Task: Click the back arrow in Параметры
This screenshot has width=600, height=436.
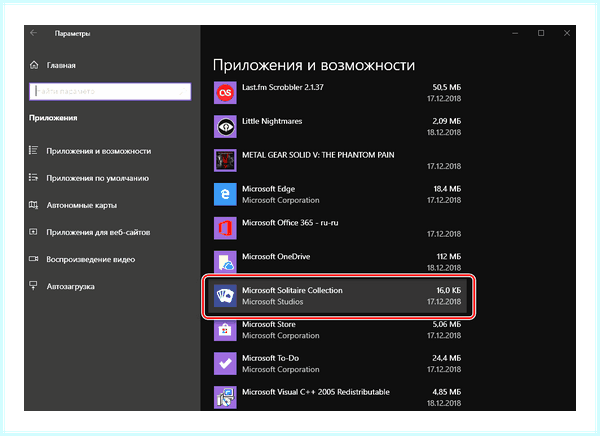Action: click(34, 33)
